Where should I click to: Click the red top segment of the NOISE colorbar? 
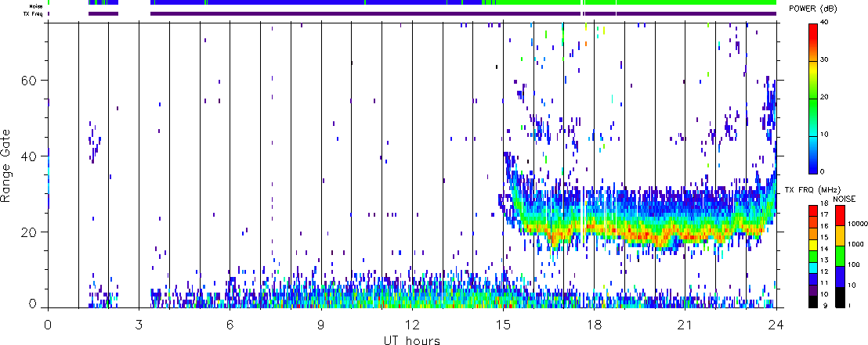tap(840, 214)
